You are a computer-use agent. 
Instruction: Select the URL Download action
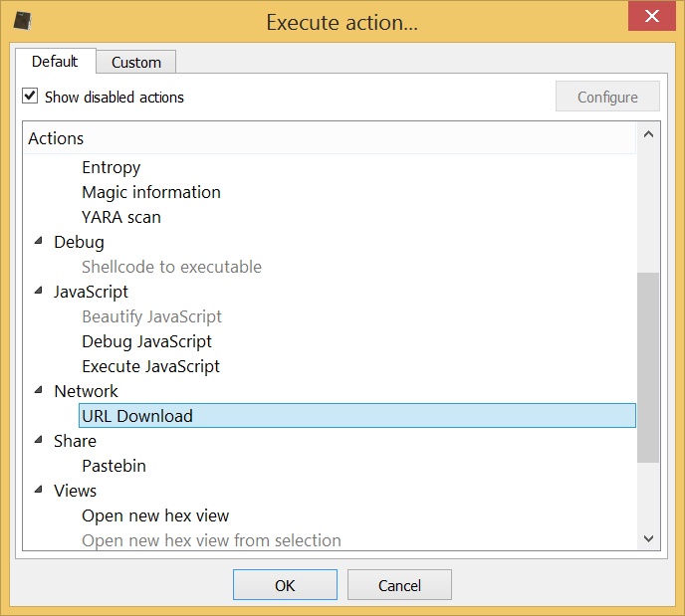click(x=356, y=416)
